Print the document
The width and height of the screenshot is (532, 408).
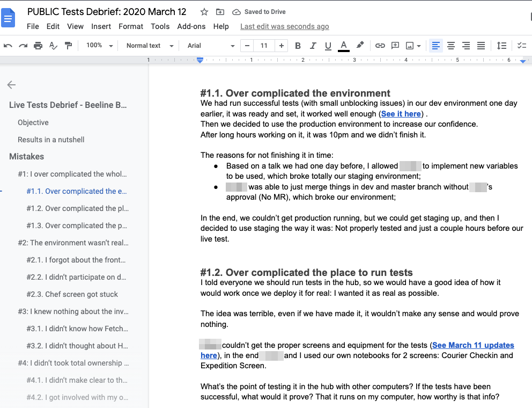point(38,46)
